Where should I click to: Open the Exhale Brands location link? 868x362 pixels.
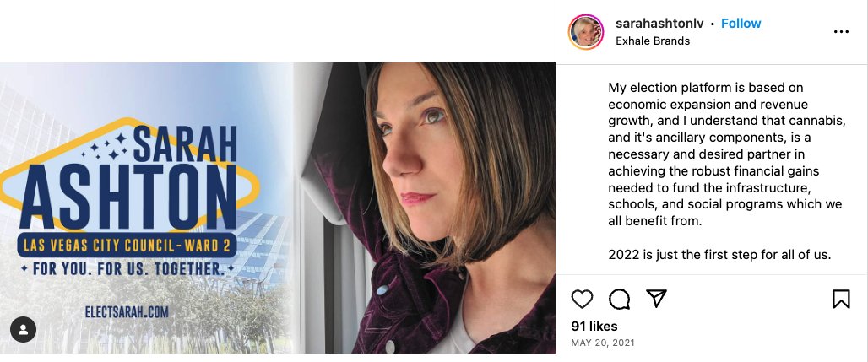point(653,41)
